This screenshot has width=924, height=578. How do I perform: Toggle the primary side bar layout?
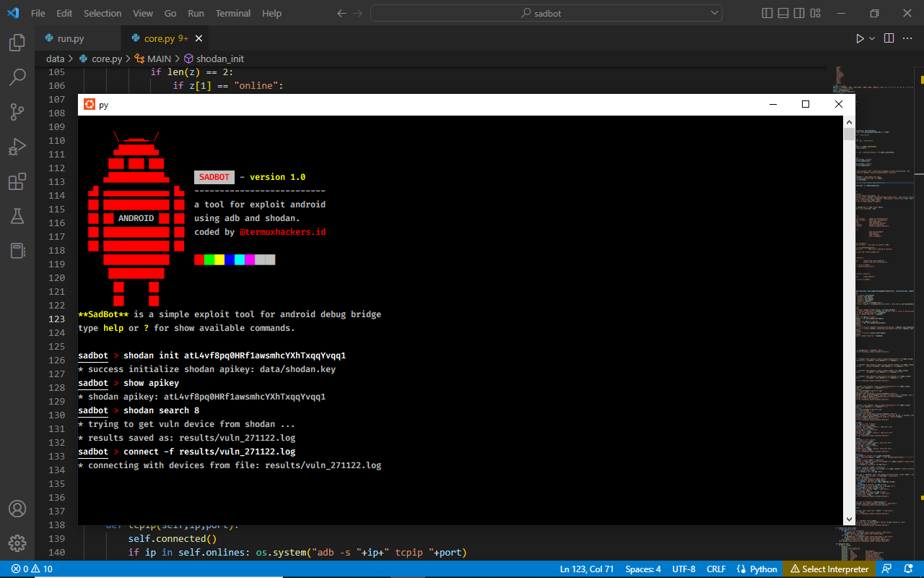click(x=767, y=13)
